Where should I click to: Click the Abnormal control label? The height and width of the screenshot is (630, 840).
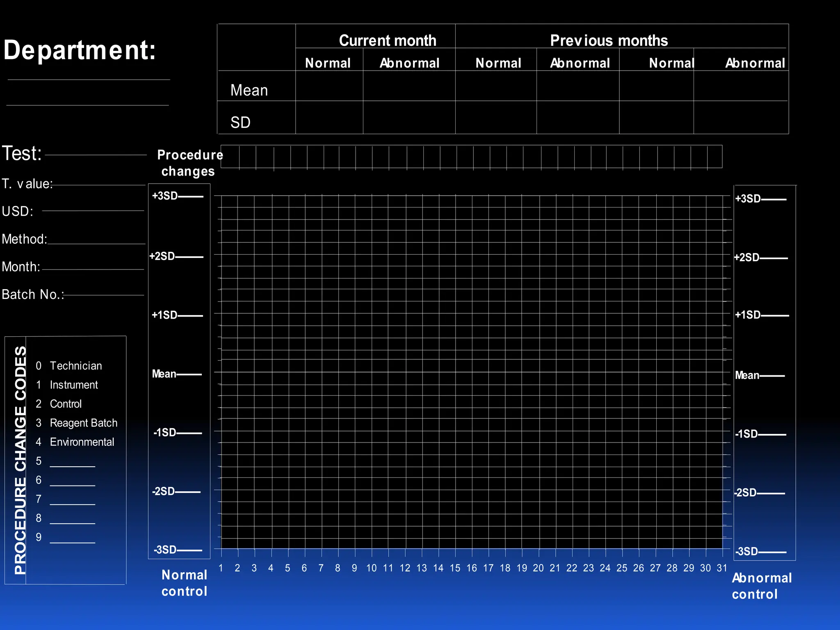[761, 586]
